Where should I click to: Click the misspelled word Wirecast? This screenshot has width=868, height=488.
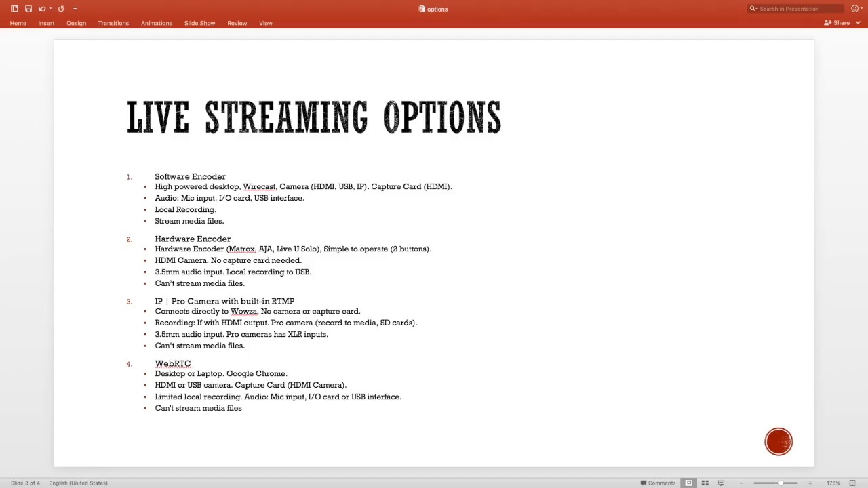[x=259, y=186]
